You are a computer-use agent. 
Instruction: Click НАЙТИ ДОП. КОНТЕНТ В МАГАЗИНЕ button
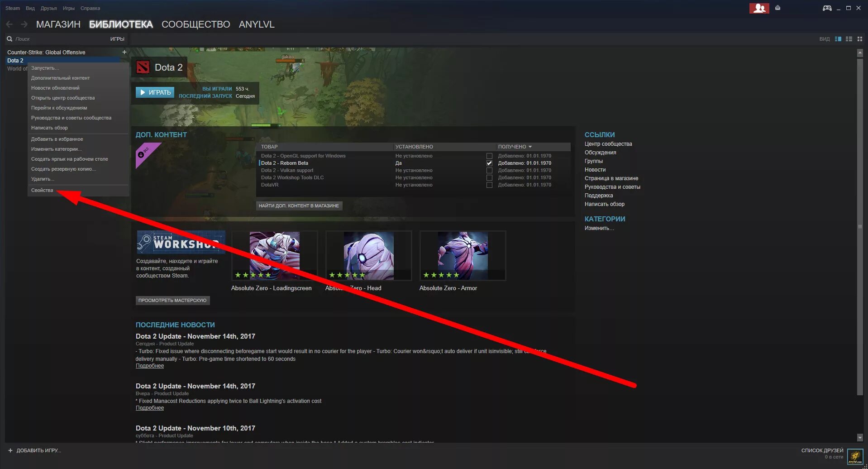[x=299, y=206]
